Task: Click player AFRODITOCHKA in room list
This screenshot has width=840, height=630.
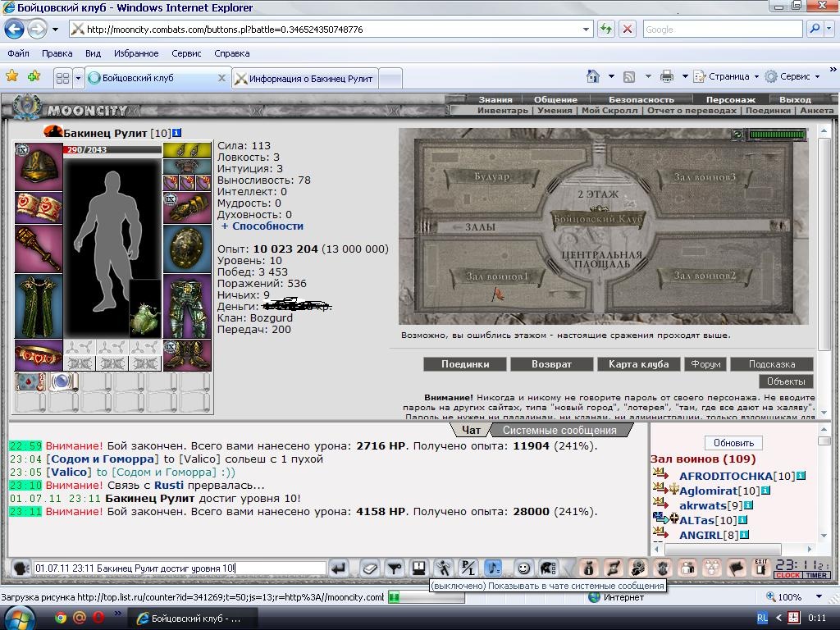Action: pos(726,477)
